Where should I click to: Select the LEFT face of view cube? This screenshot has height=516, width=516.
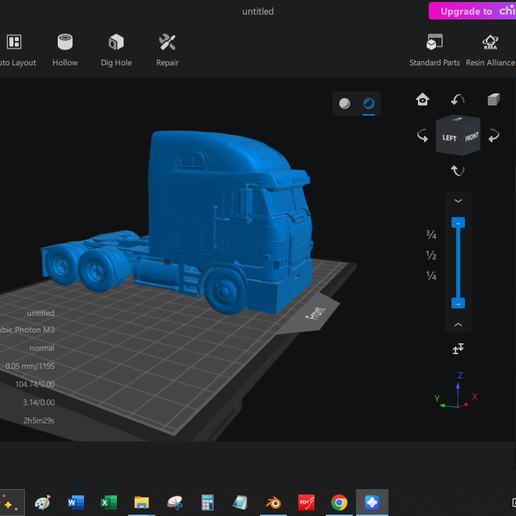pyautogui.click(x=449, y=138)
